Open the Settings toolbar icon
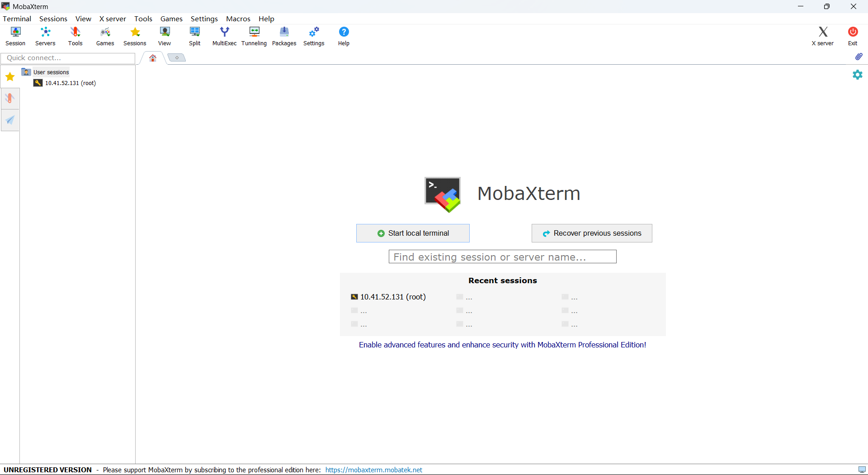 click(x=314, y=36)
